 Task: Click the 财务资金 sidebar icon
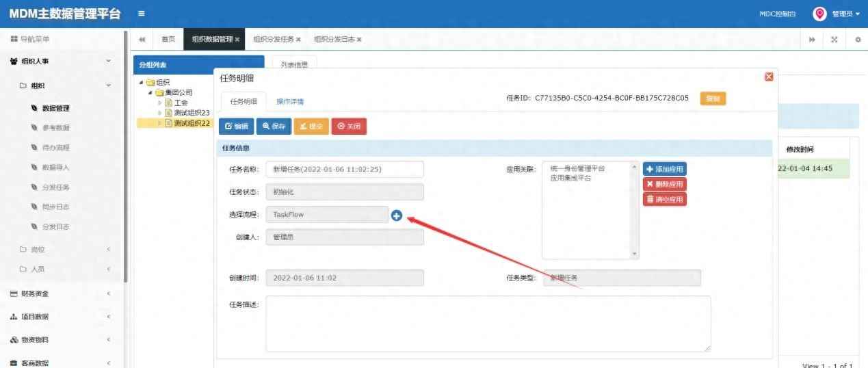point(14,293)
